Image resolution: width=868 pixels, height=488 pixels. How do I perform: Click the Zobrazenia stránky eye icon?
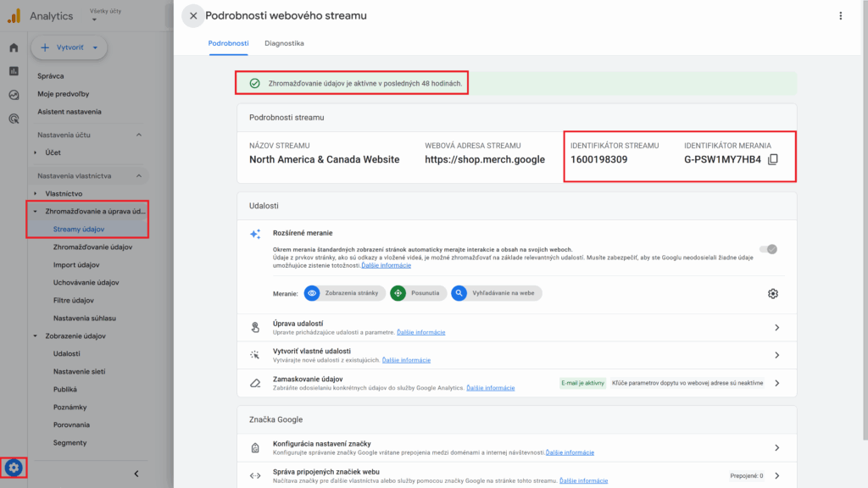(312, 293)
